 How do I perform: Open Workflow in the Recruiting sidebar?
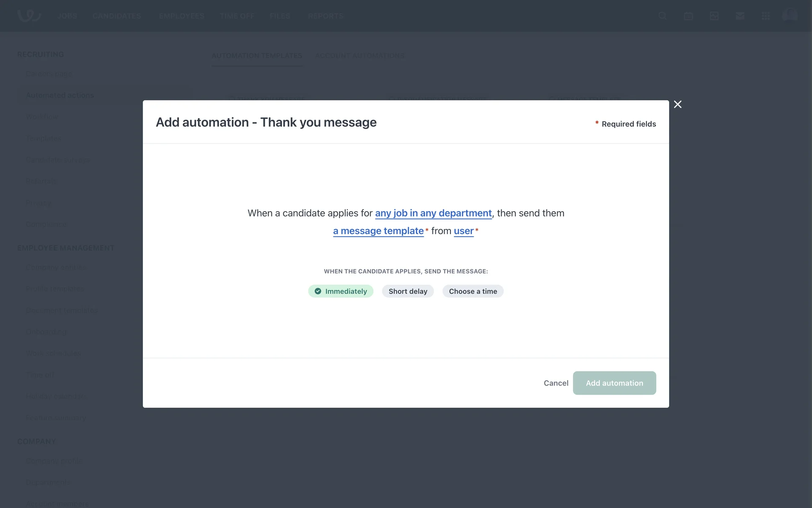pos(42,117)
